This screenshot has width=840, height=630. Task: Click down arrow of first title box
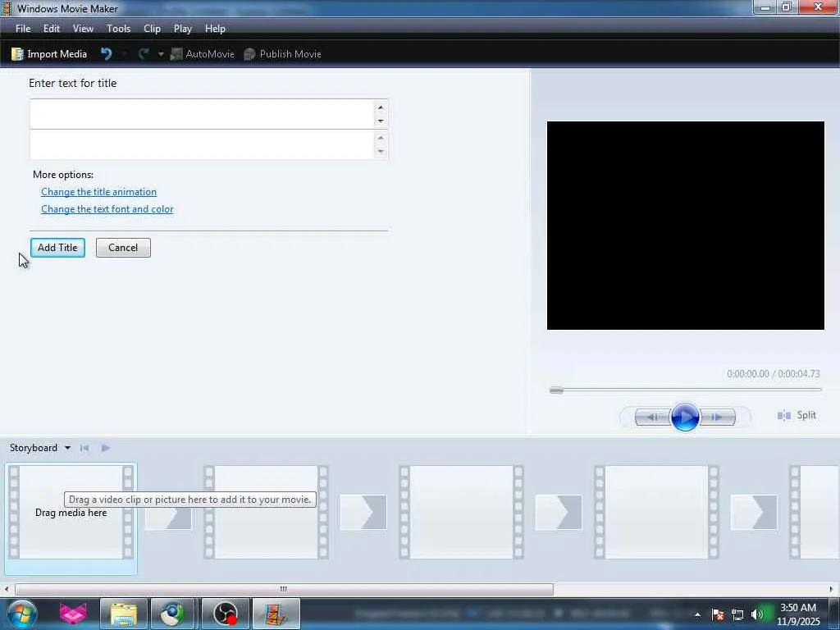[x=381, y=121]
